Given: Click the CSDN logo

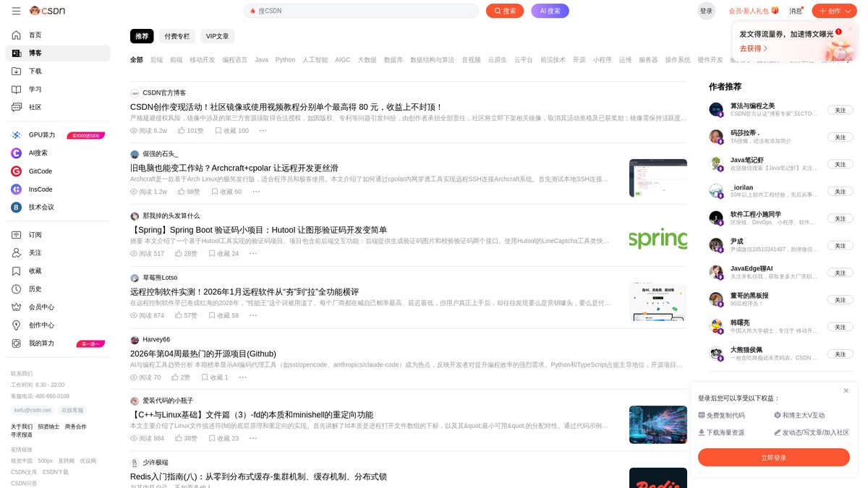Looking at the screenshot, I should pos(47,11).
